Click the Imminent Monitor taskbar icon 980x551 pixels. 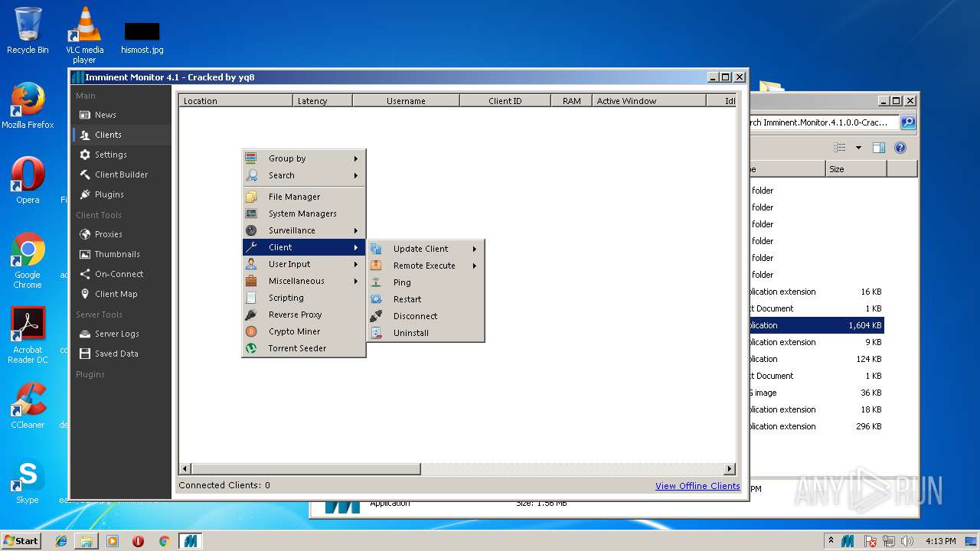pos(190,541)
